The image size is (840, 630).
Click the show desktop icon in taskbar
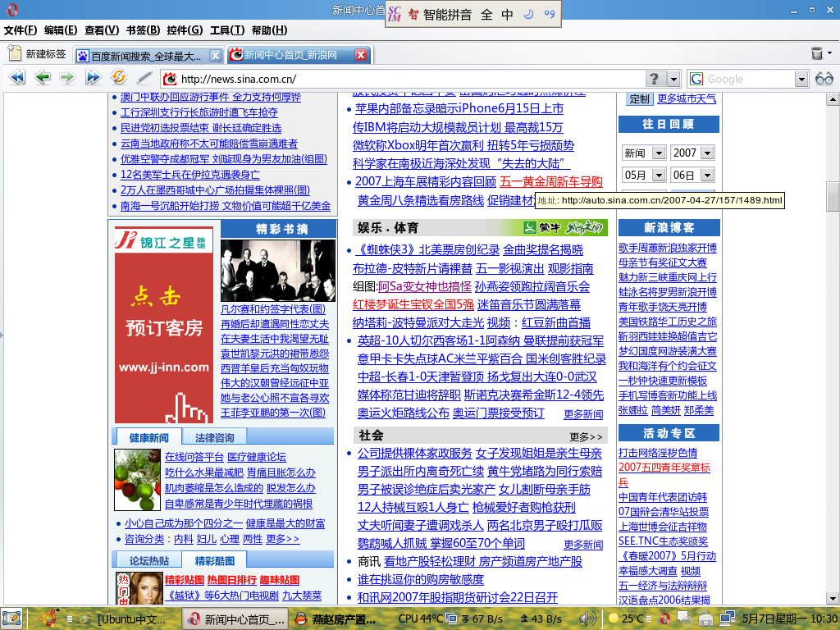(11, 619)
